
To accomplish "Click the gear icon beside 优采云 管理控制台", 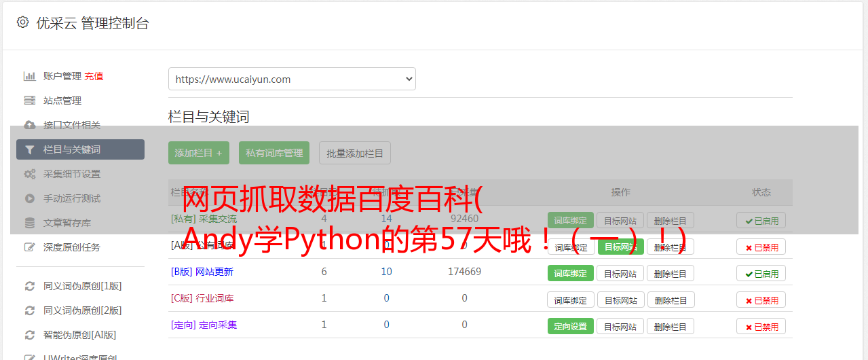I will [x=22, y=22].
